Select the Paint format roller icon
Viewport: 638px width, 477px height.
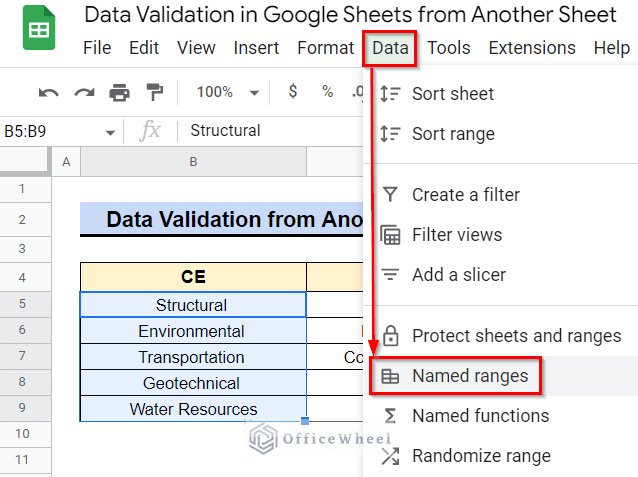pyautogui.click(x=155, y=92)
